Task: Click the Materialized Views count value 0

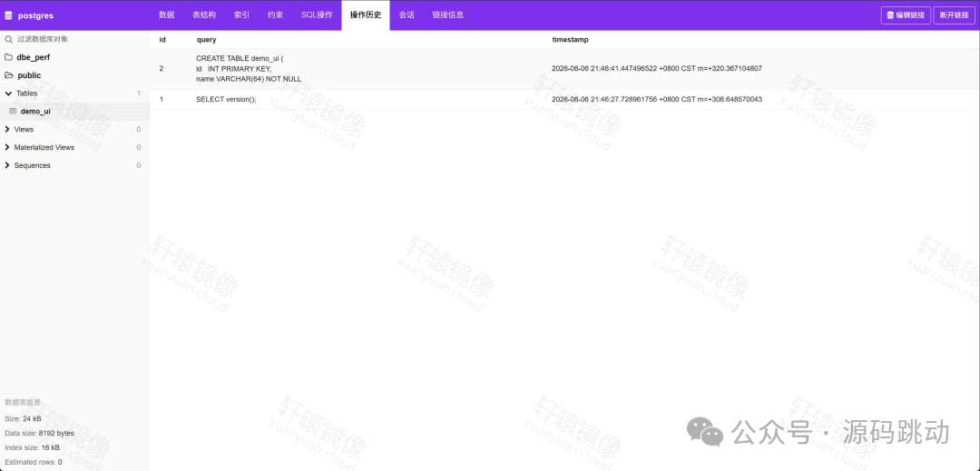Action: click(x=139, y=147)
